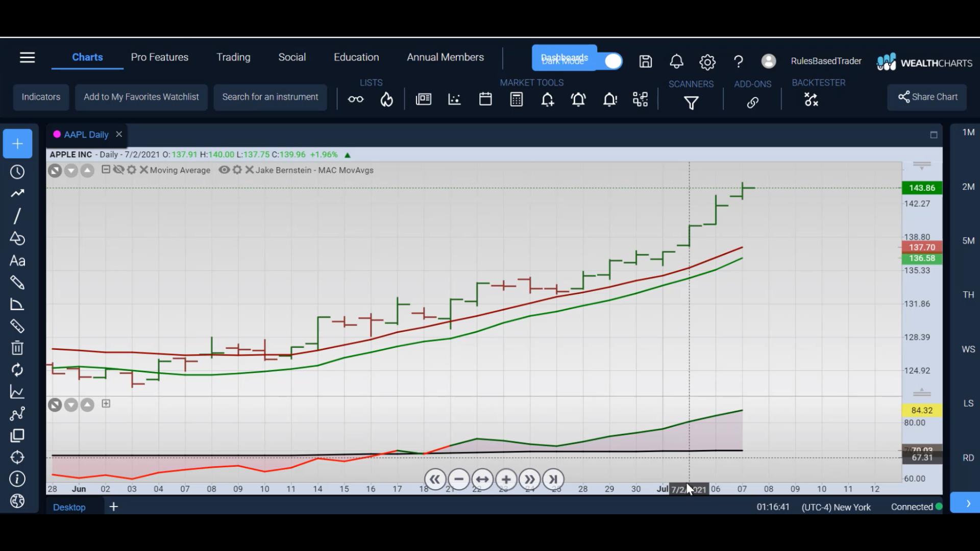Select the angle measurement tool
Screen dimensions: 980x551
click(17, 305)
